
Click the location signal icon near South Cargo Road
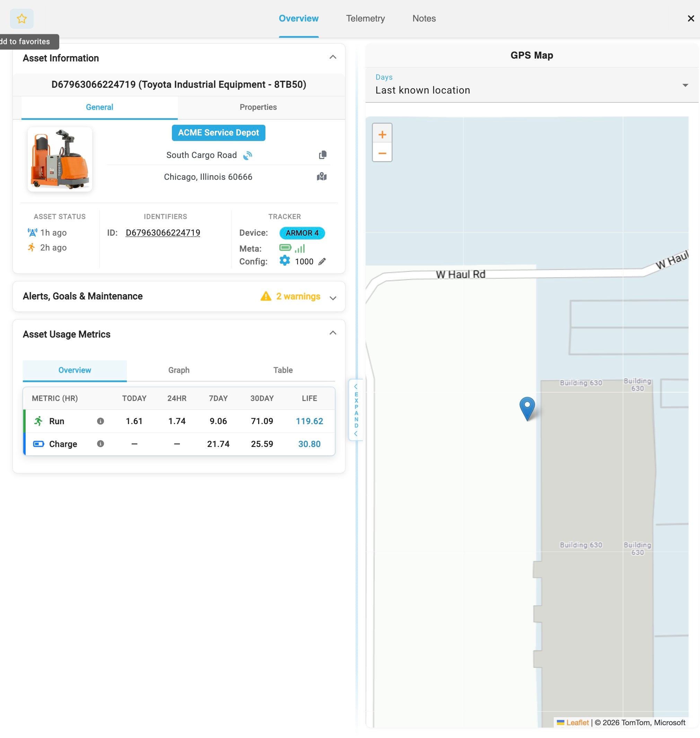point(248,155)
